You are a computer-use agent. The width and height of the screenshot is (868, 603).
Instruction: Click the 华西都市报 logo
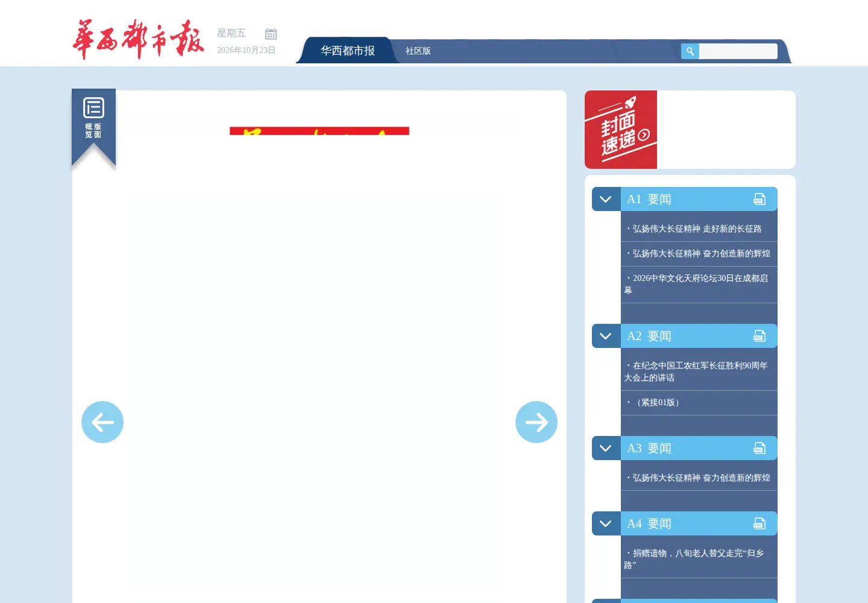click(138, 39)
